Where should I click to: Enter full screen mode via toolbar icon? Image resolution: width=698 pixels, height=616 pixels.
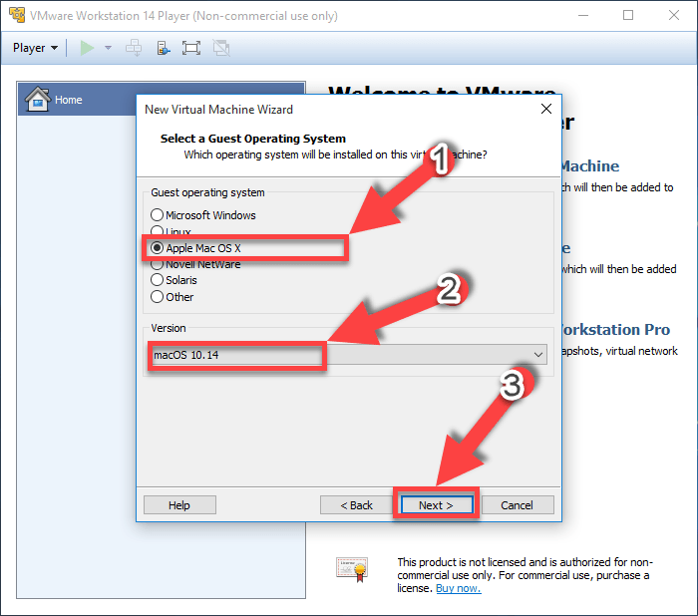pos(191,47)
